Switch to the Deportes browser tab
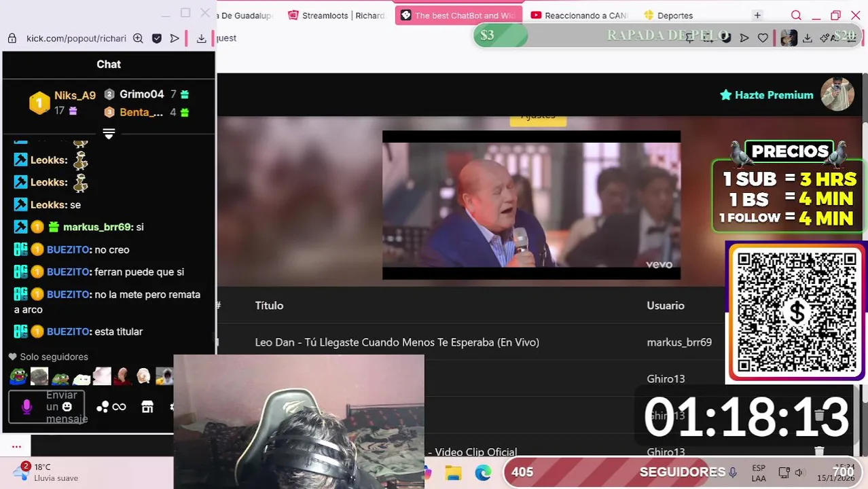Image resolution: width=868 pixels, height=489 pixels. [669, 15]
